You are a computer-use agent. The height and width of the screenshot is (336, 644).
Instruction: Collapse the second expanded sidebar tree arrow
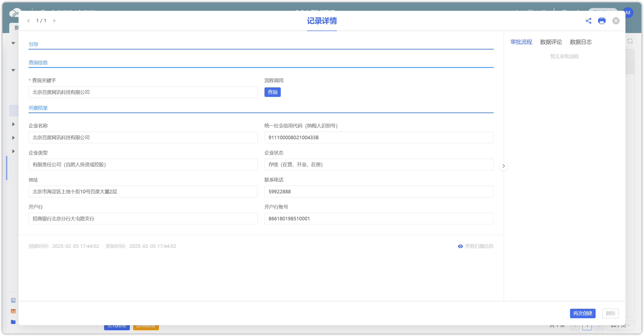13,70
